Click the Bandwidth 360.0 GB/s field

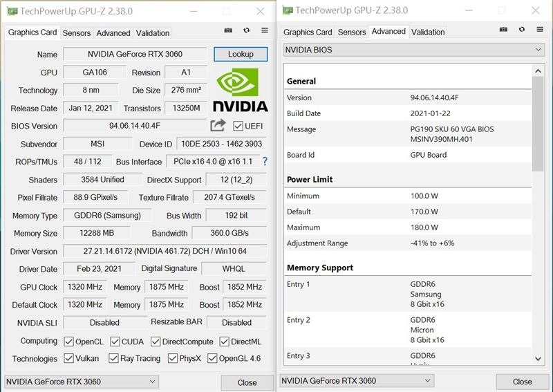[229, 233]
